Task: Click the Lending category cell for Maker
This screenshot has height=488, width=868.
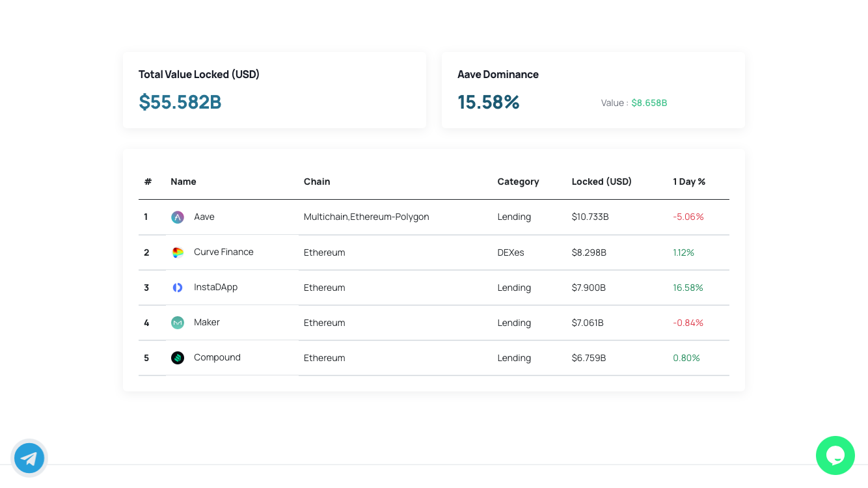Action: (514, 323)
